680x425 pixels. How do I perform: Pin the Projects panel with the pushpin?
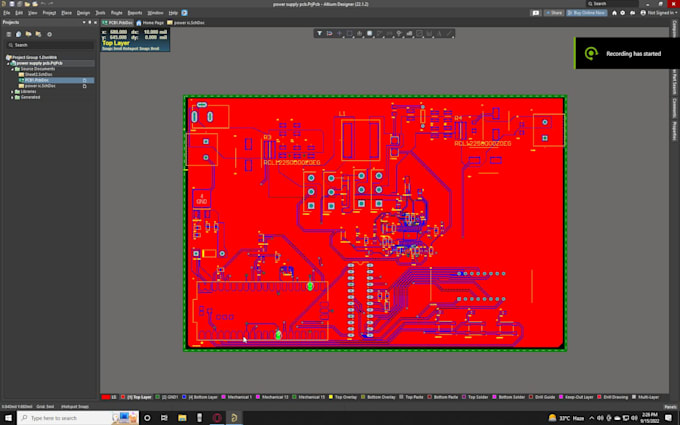pos(90,22)
